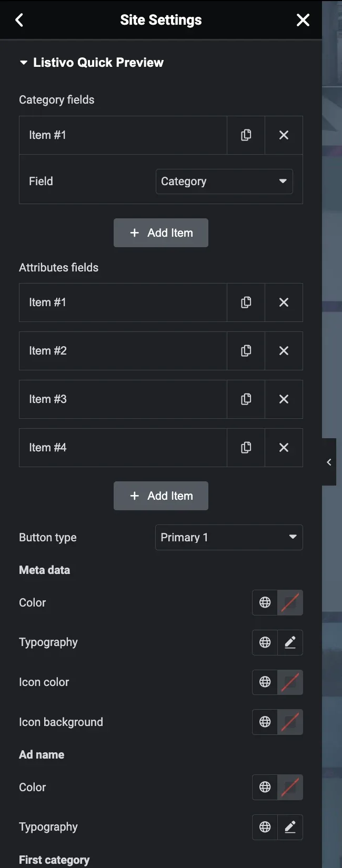
Task: Expand Item #2 row
Action: pos(123,351)
